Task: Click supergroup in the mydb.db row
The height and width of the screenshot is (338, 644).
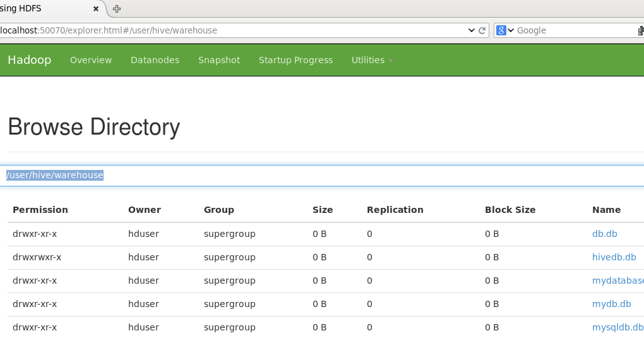Action: (x=230, y=305)
